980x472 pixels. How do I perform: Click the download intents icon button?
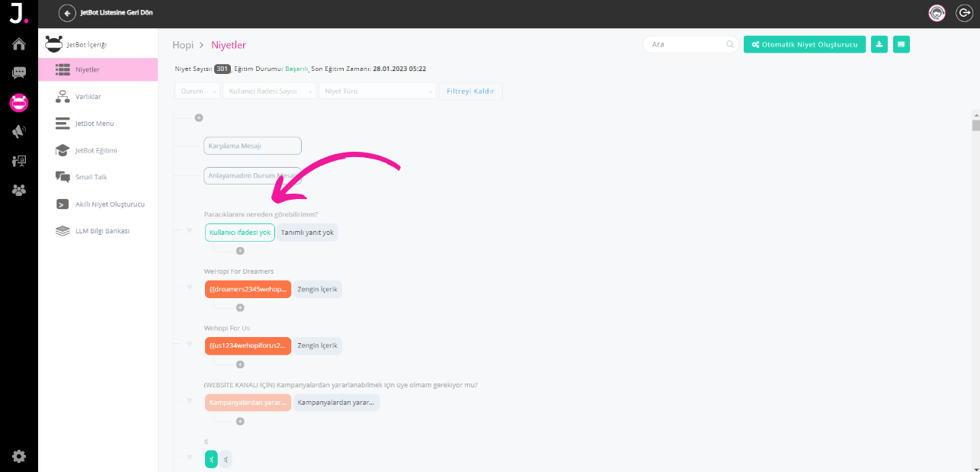[879, 44]
